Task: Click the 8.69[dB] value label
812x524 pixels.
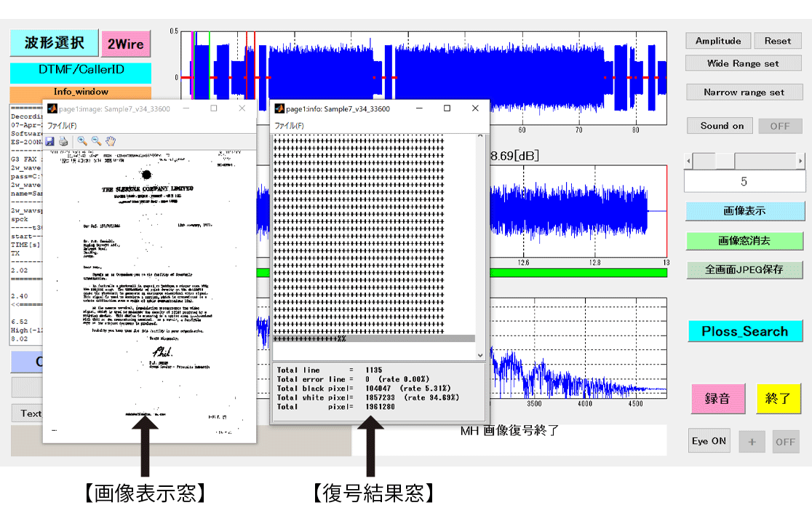Action: pos(514,156)
